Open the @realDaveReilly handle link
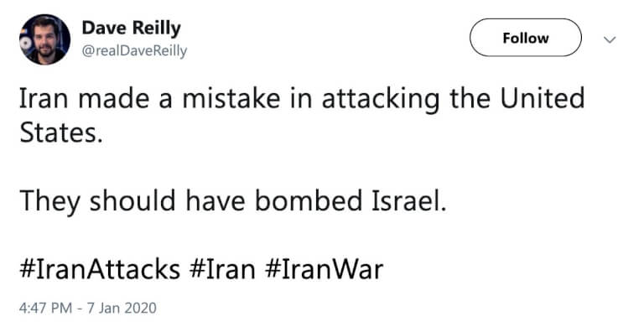Viewport: 644px width, 327px height. tap(134, 51)
